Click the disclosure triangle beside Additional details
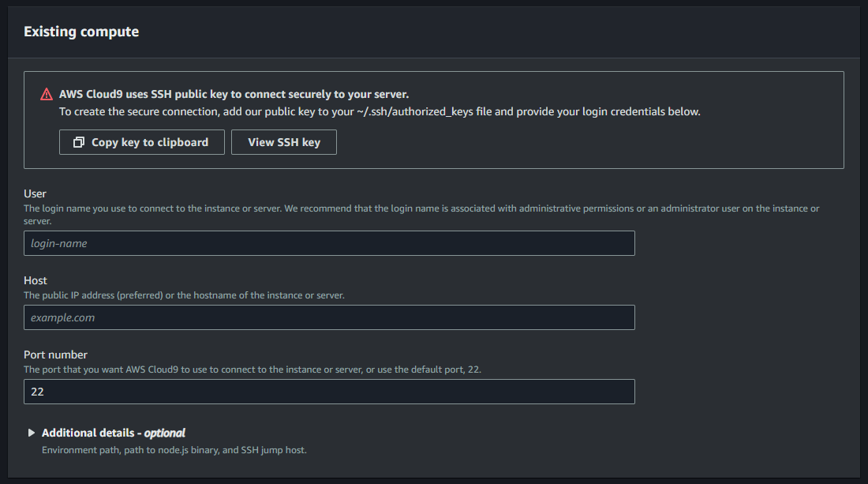 click(32, 432)
